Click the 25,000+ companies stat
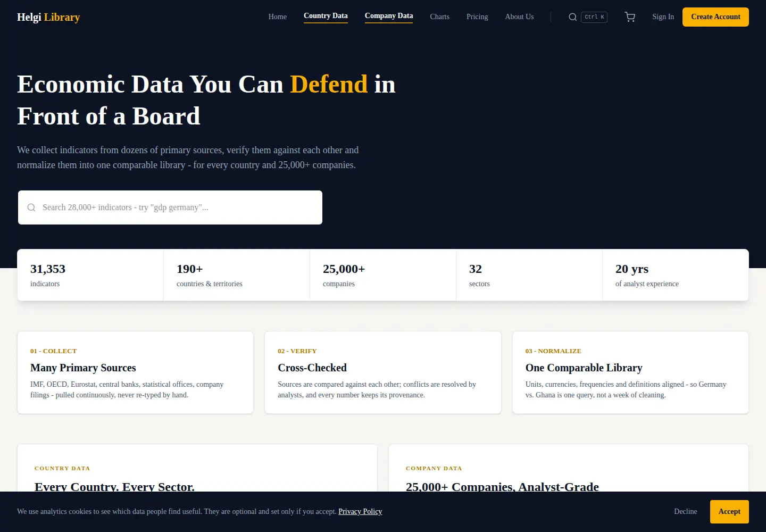Screen dimensions: 766x532 pyautogui.click(x=383, y=275)
